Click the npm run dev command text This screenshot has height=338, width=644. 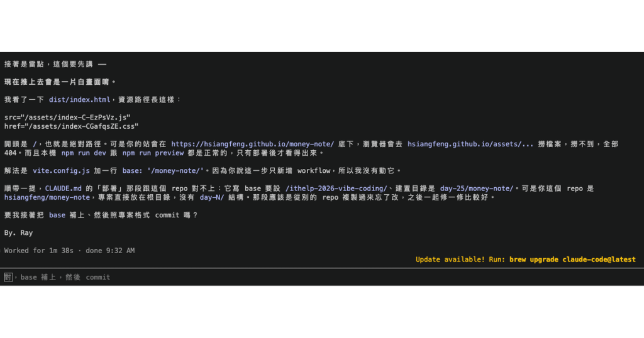[84, 153]
